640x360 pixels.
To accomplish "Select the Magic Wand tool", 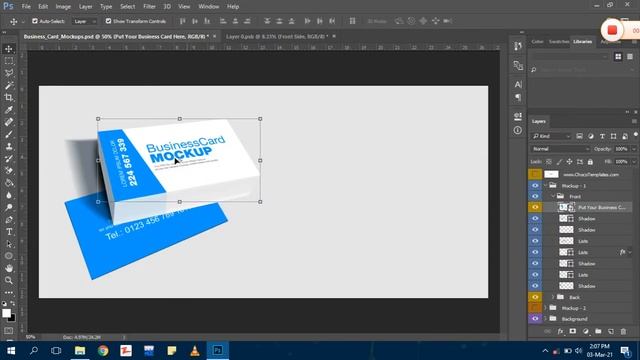I will (x=9, y=85).
